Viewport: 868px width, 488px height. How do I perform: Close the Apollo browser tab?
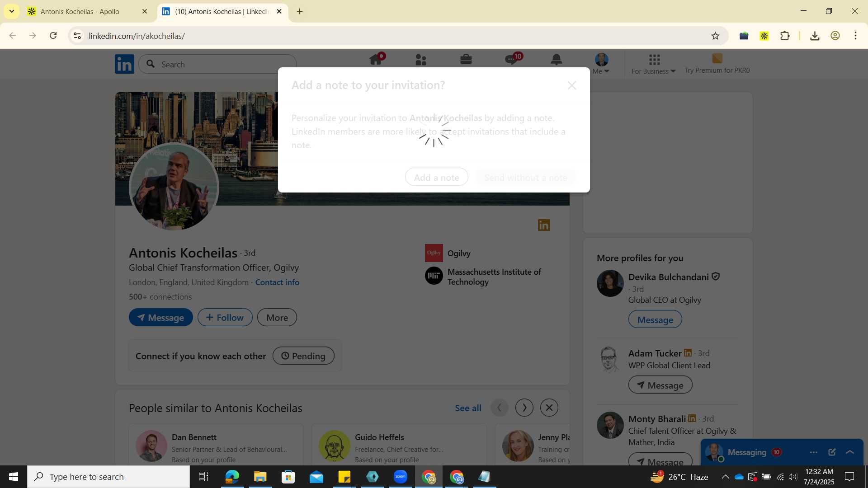(x=145, y=11)
